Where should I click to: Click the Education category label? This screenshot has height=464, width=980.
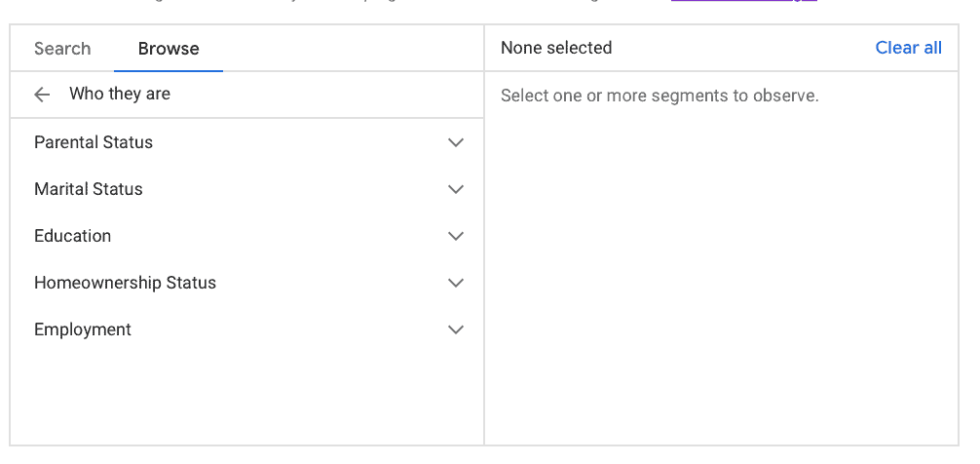[x=73, y=236]
